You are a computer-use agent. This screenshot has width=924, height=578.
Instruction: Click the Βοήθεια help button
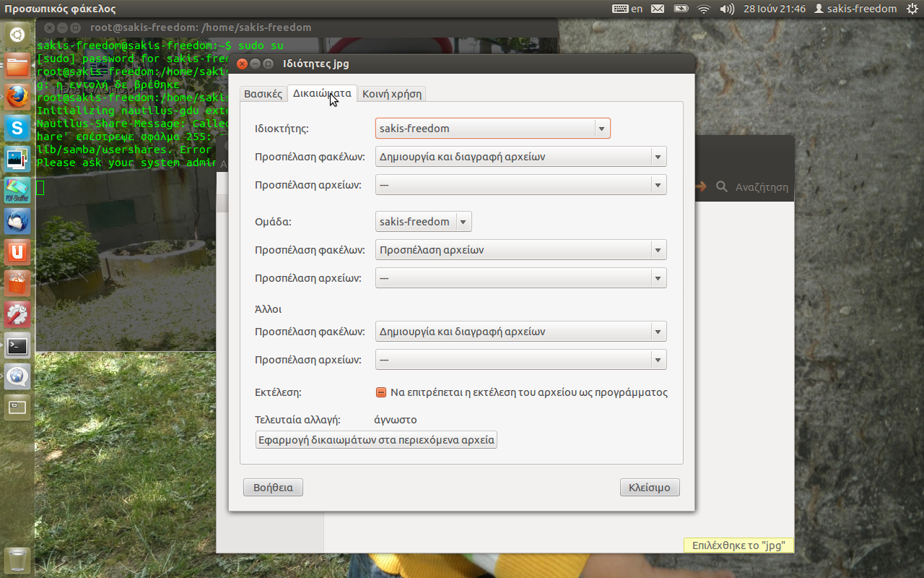pos(273,488)
